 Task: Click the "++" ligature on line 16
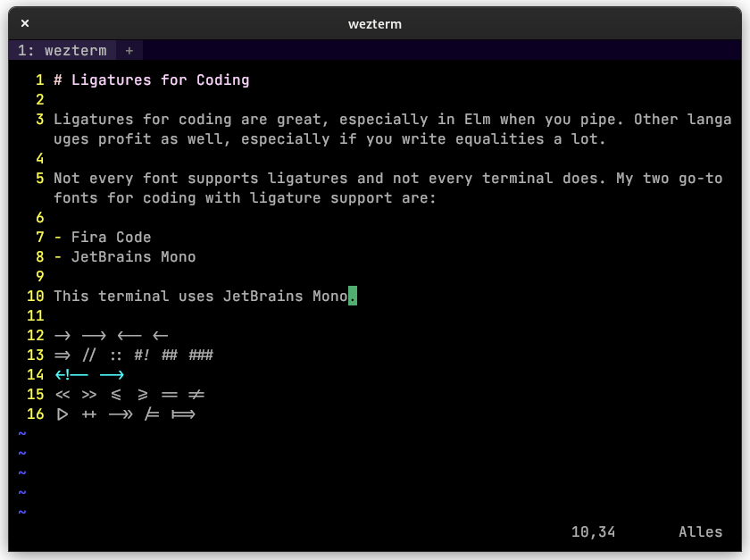tap(89, 414)
